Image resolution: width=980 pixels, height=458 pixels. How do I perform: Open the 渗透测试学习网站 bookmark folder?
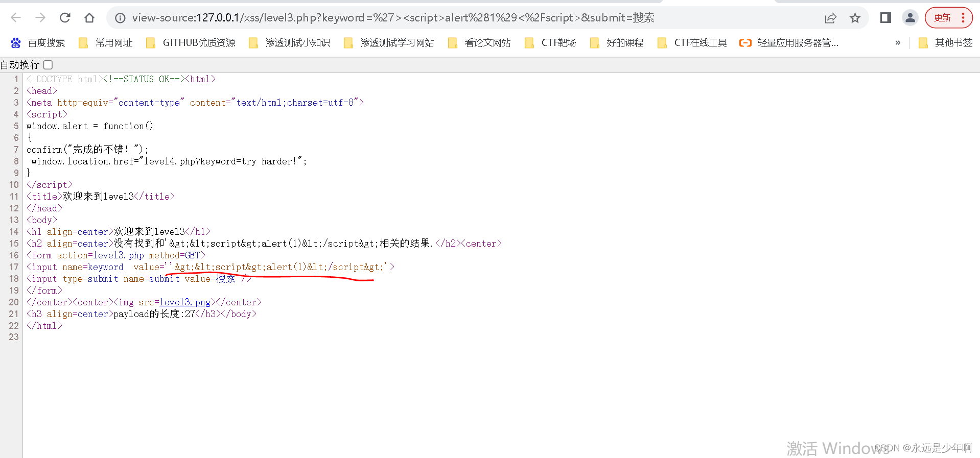coord(389,43)
